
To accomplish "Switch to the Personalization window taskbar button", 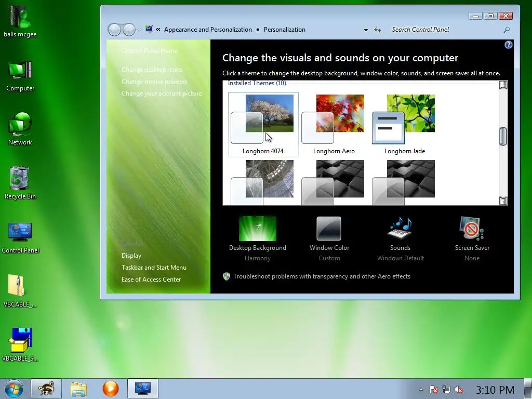I will (143, 389).
